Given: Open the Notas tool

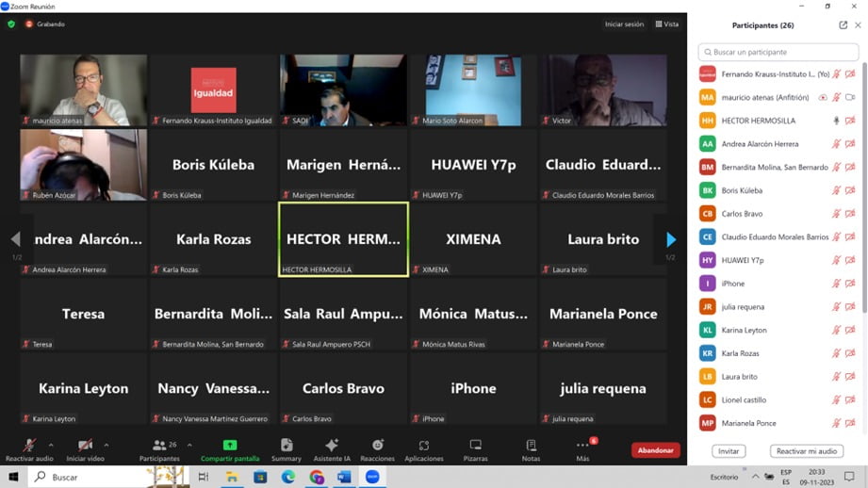Looking at the screenshot, I should coord(531,449).
